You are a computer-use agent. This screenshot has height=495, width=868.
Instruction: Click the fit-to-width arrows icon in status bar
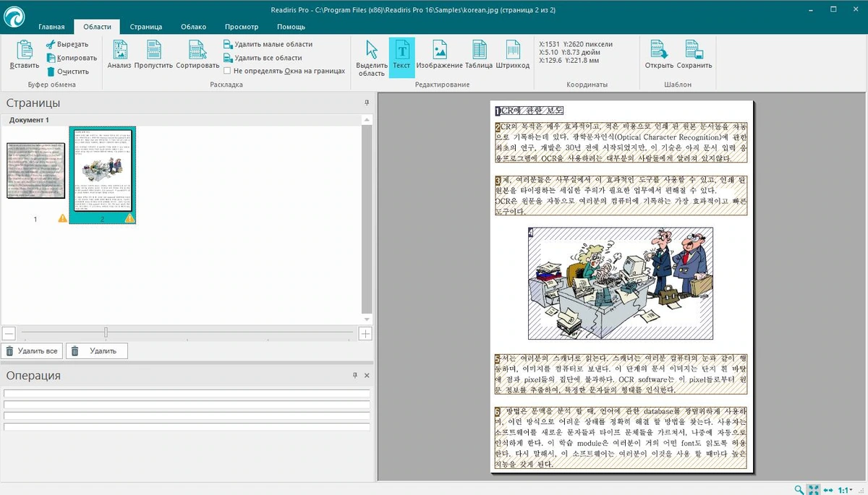pos(828,489)
